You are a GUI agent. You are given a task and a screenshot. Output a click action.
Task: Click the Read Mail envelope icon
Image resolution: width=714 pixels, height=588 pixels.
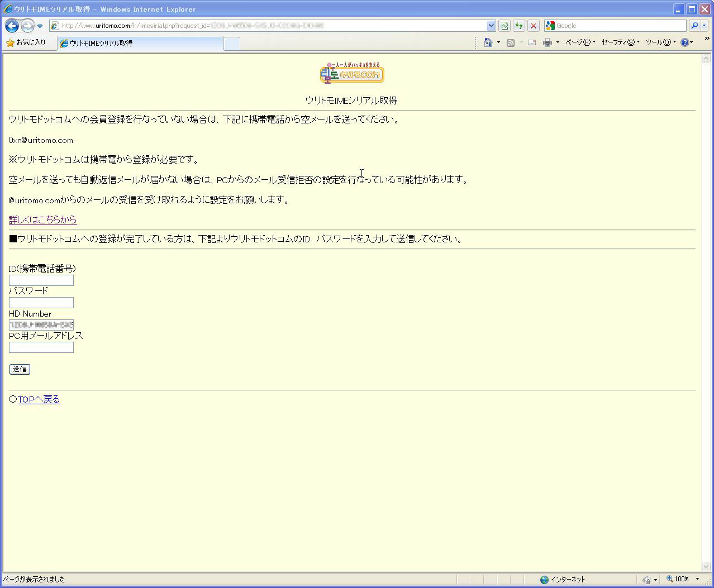(x=531, y=42)
